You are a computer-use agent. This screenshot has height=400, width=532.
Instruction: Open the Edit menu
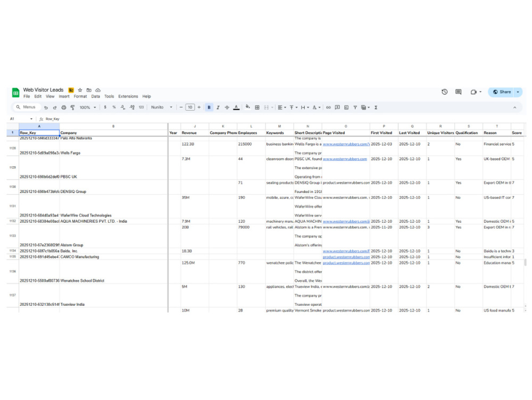coord(38,96)
